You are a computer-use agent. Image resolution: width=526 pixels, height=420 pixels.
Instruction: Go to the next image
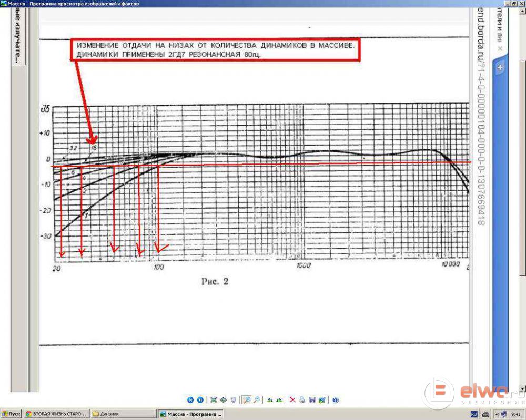coord(200,400)
